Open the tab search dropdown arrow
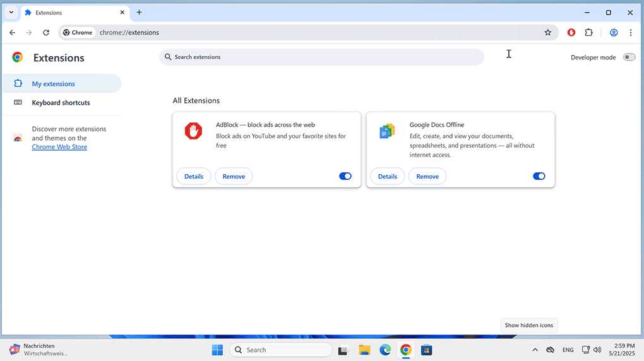Viewport: 644px width, 361px height. click(11, 13)
